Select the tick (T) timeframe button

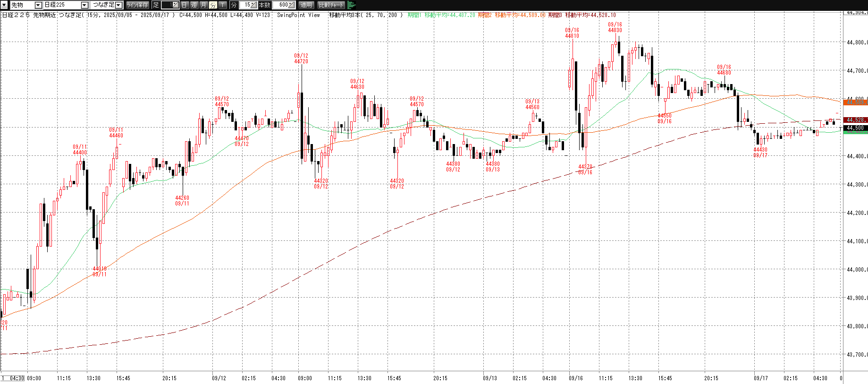tap(222, 5)
